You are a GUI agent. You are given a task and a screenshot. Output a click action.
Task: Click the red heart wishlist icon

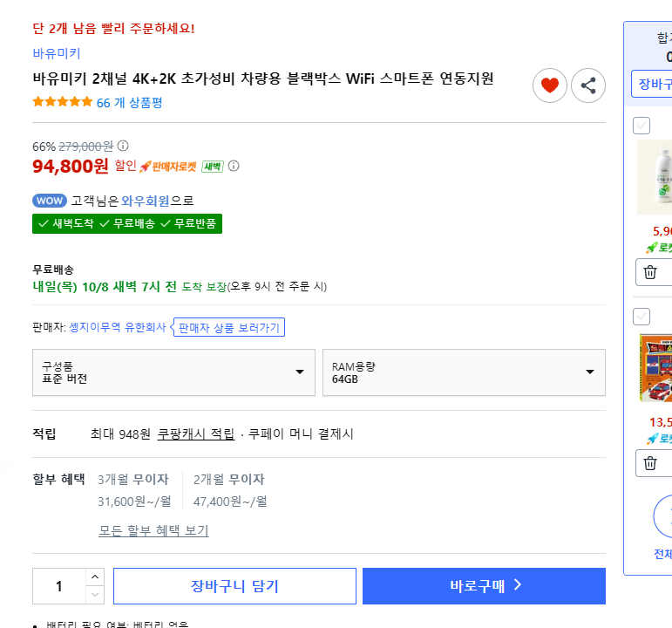(x=549, y=85)
